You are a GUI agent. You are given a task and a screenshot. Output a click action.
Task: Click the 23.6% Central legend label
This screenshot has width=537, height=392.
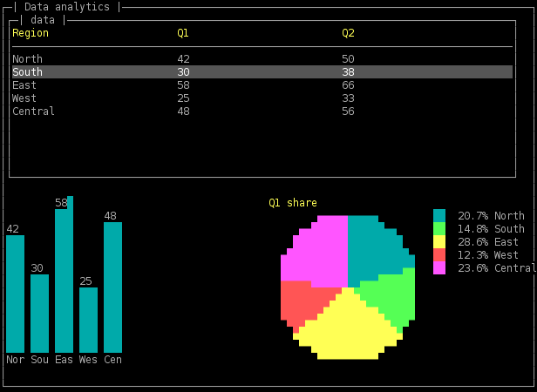click(497, 267)
